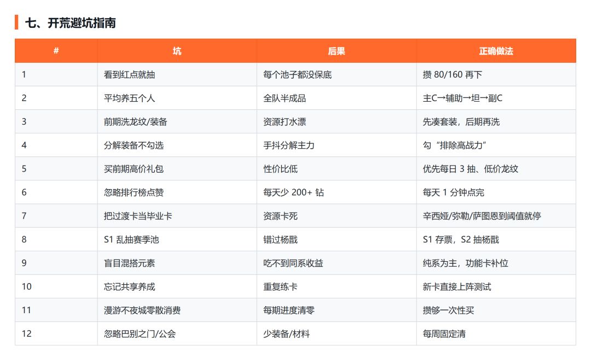Image resolution: width=591 pixels, height=364 pixels.
Task: Click the cell 资源卡死
Action: pyautogui.click(x=337, y=216)
